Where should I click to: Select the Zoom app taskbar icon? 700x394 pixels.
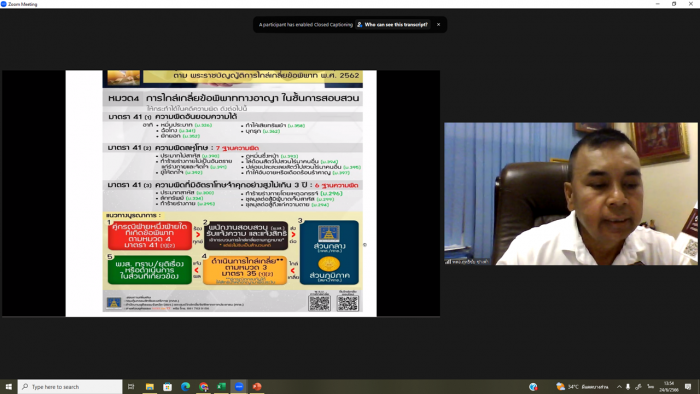pyautogui.click(x=239, y=386)
